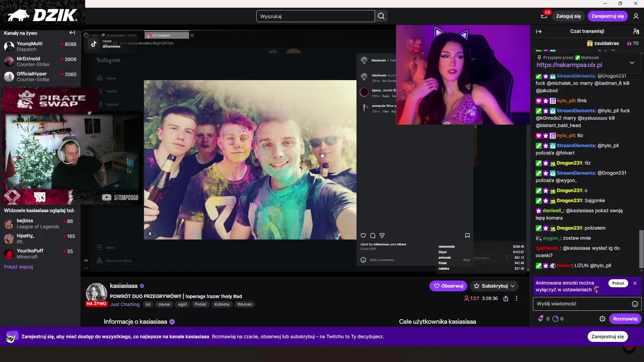Click the Instagram like heart icon

point(363,235)
